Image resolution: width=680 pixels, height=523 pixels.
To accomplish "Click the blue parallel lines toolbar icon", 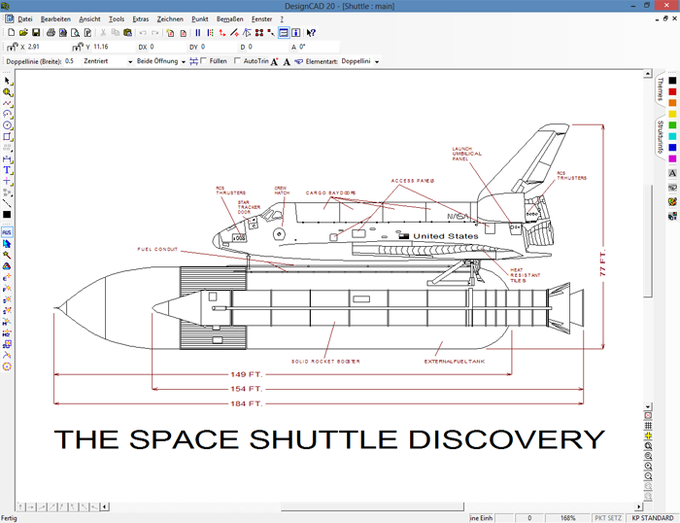I will coord(198,33).
